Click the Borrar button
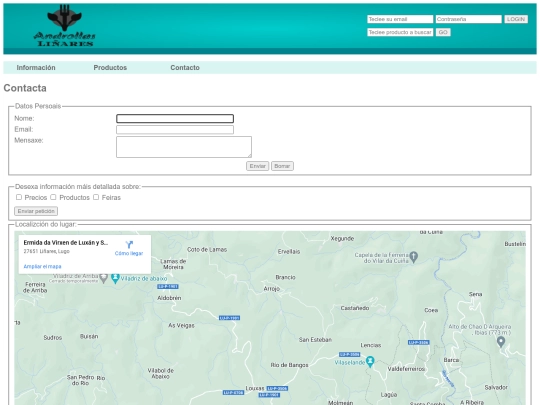 tap(282, 166)
